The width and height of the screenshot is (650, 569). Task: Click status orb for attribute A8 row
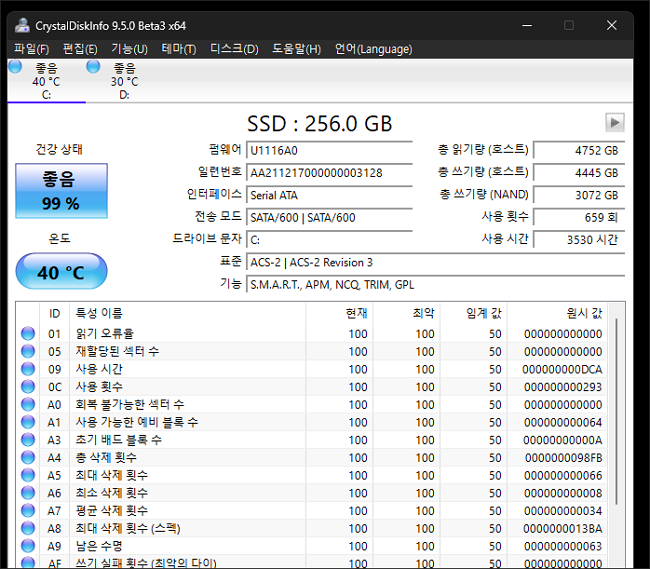(x=28, y=528)
